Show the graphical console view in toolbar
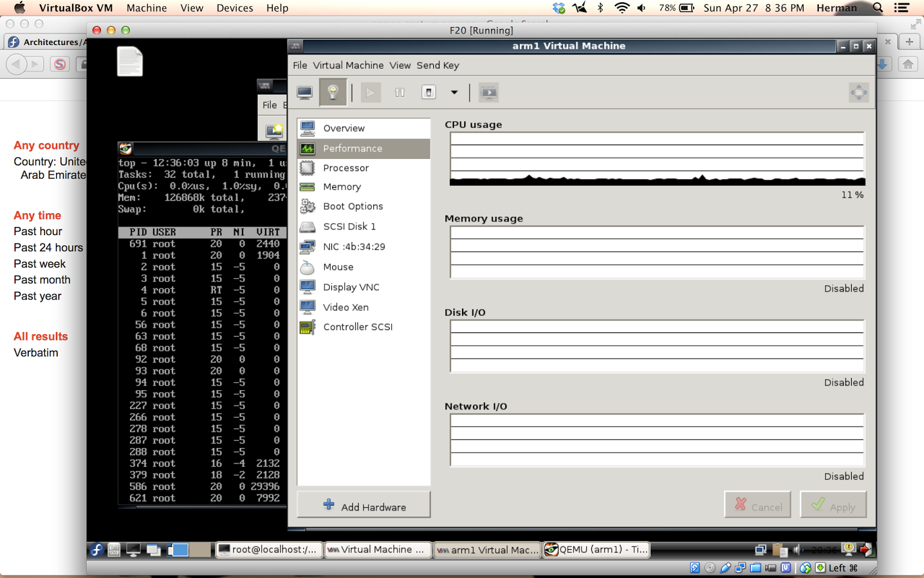This screenshot has width=924, height=578. (304, 92)
